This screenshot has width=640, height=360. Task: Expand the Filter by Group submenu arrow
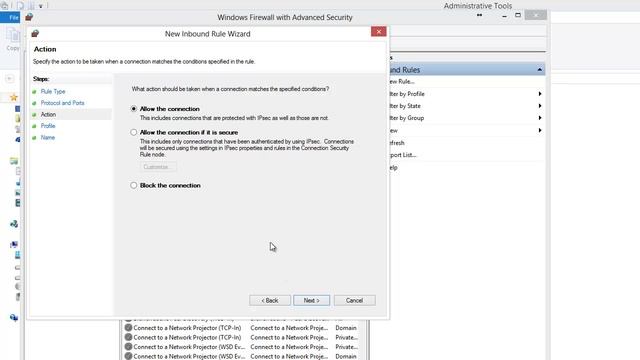click(x=540, y=118)
